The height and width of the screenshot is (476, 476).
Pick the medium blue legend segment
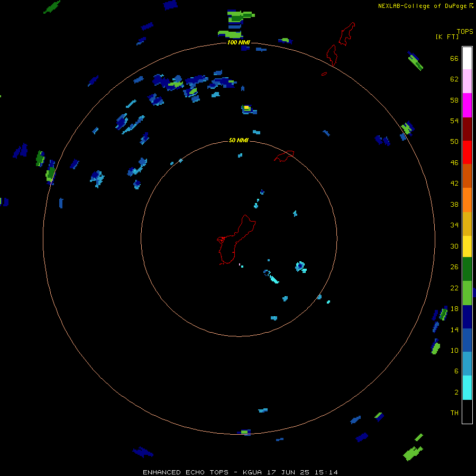(x=467, y=340)
